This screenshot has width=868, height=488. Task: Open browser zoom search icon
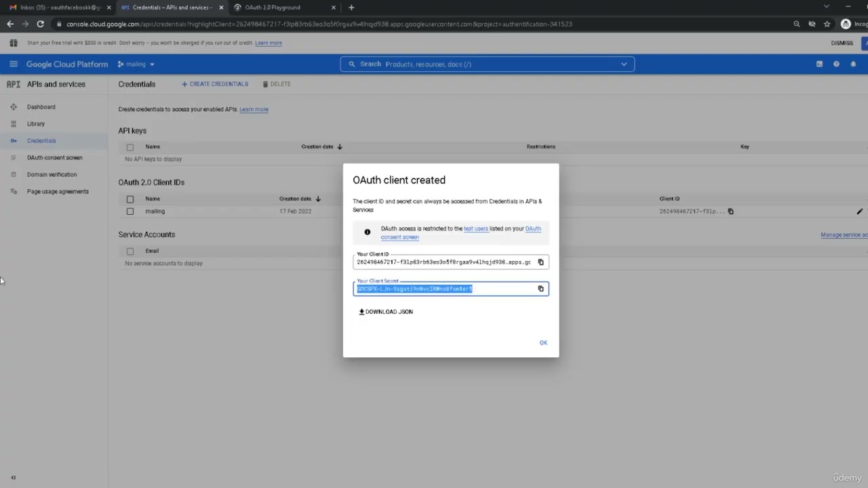tap(797, 24)
